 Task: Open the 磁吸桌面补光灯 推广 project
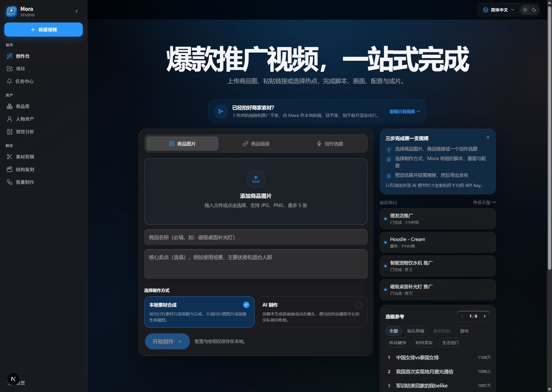coord(438,290)
